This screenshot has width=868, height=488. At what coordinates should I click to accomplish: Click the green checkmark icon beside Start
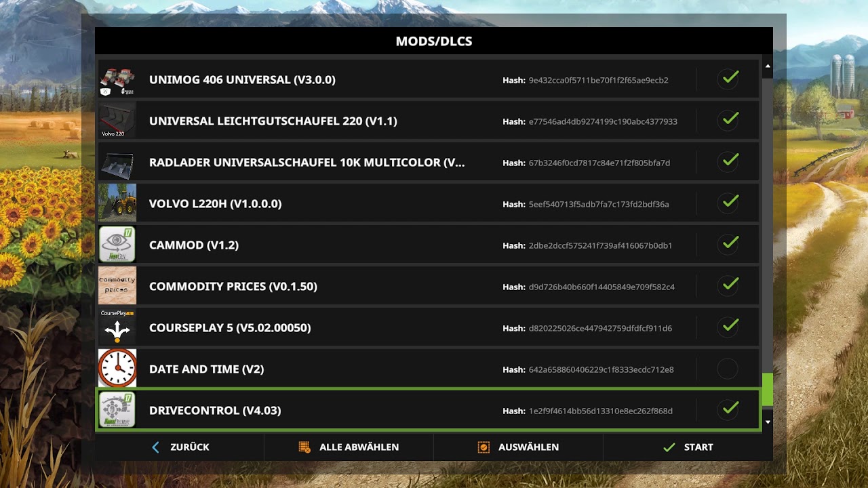coord(669,447)
